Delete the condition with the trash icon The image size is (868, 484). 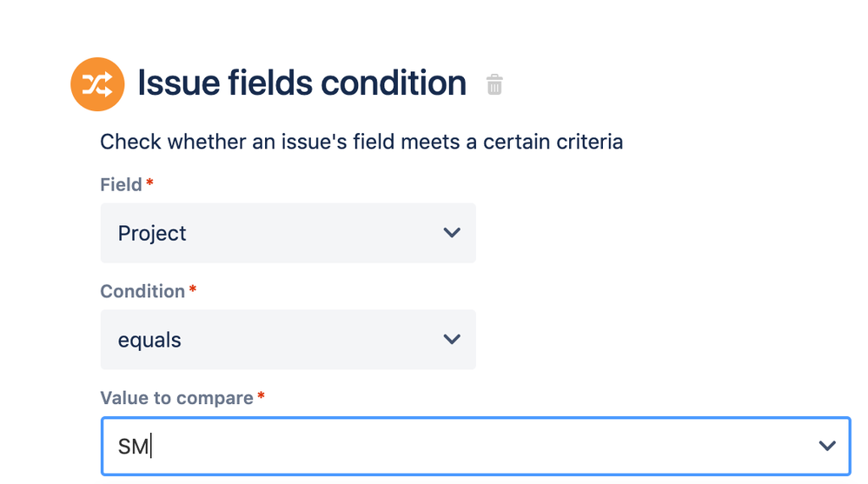[494, 84]
